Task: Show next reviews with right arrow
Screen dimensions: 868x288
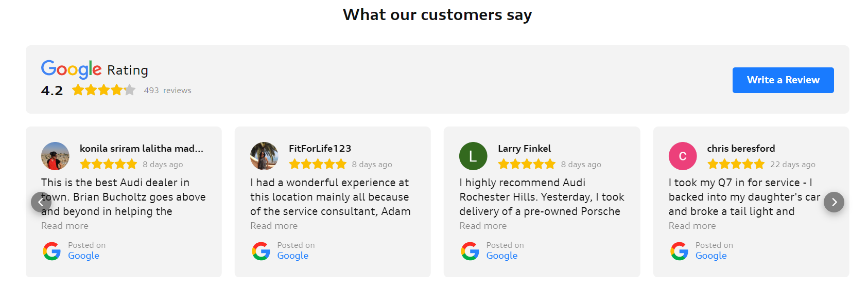Action: tap(834, 202)
